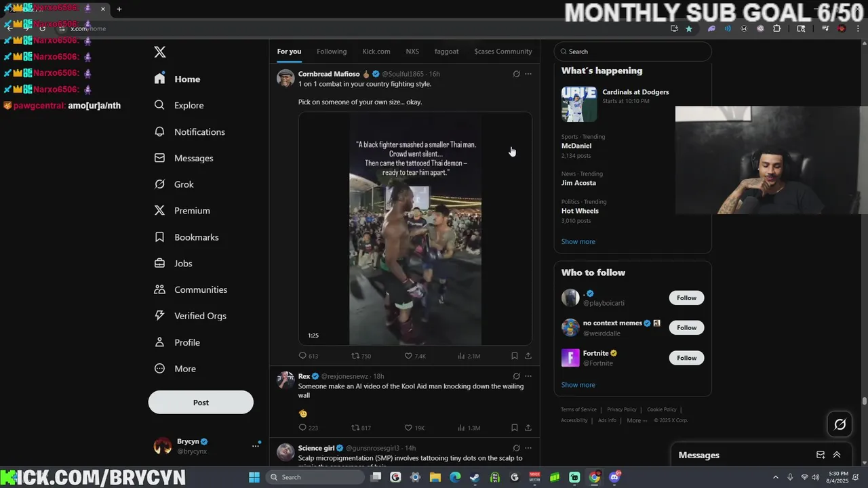The height and width of the screenshot is (488, 868).
Task: Open more options on Cornbread Mafioso post
Action: (528, 74)
